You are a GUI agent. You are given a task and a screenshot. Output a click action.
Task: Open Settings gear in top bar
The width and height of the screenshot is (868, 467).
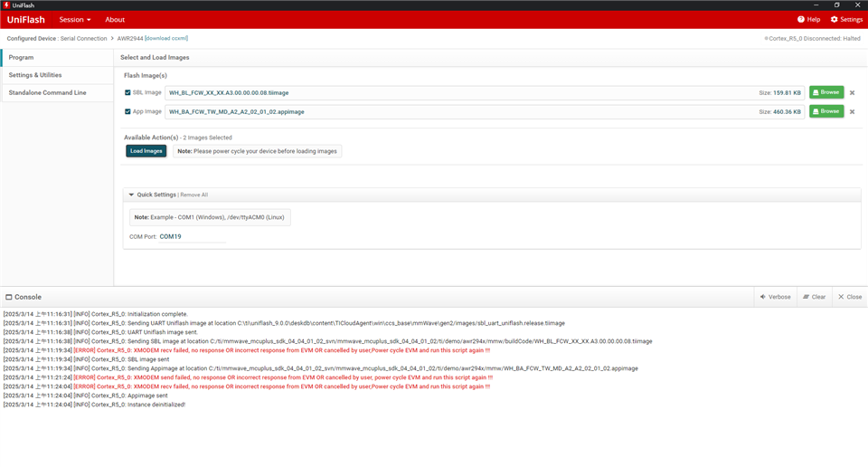point(846,19)
